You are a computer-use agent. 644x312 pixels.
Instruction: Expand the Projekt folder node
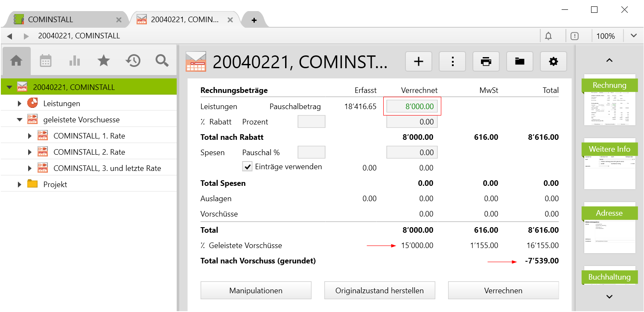pos(20,185)
